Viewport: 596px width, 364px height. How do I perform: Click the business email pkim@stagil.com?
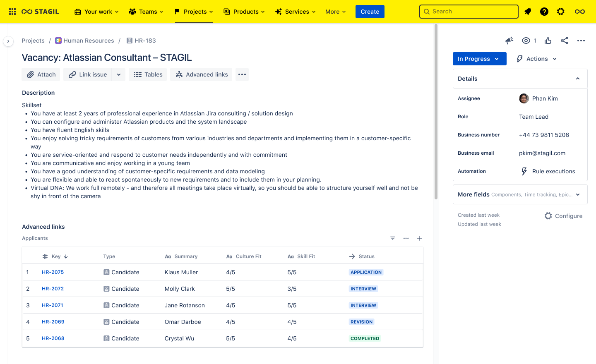[542, 153]
